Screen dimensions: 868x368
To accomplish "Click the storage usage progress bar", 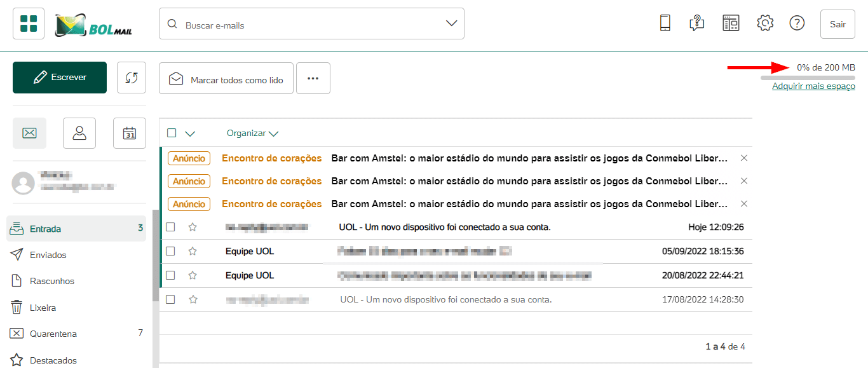I will pos(808,78).
